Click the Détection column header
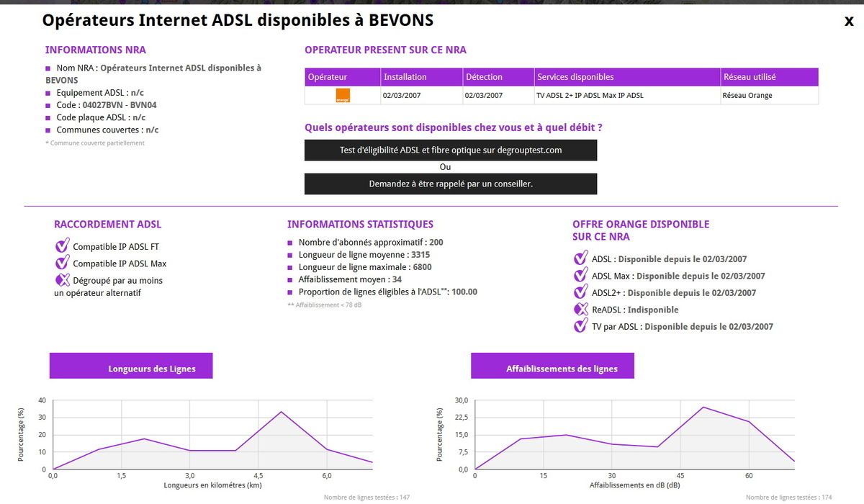This screenshot has width=864, height=504. coord(498,77)
